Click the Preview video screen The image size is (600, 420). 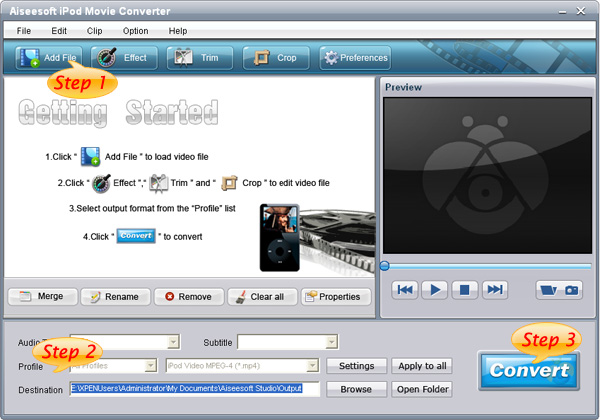pos(487,176)
